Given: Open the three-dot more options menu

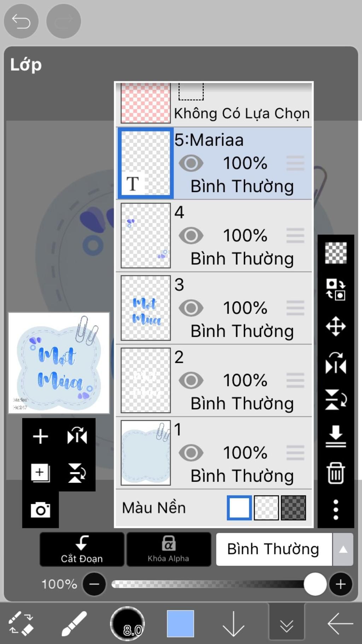Looking at the screenshot, I should coord(335,510).
